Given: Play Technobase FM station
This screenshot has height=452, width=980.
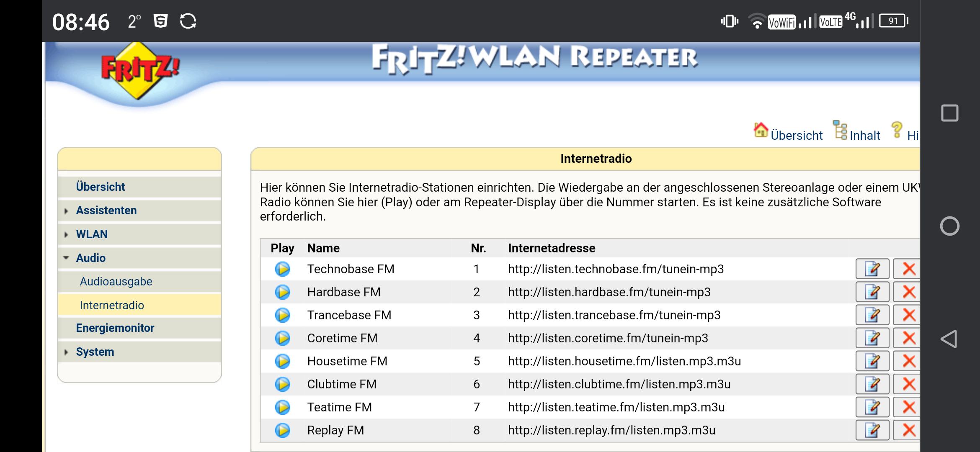Looking at the screenshot, I should coord(283,269).
